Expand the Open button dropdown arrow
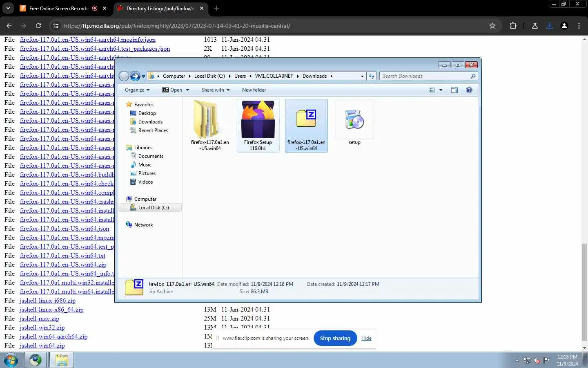Screen dimensions: 588x368 [x=188, y=90]
